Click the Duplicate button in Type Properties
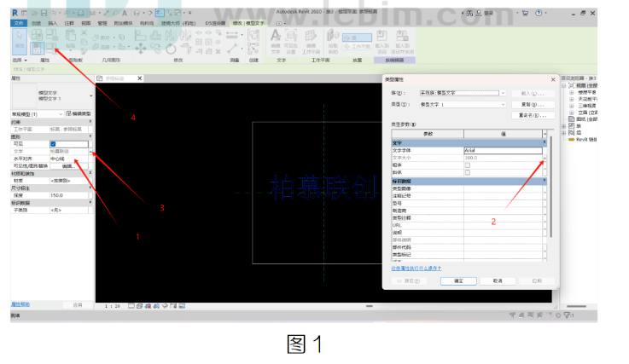The width and height of the screenshot is (629, 364). point(533,105)
